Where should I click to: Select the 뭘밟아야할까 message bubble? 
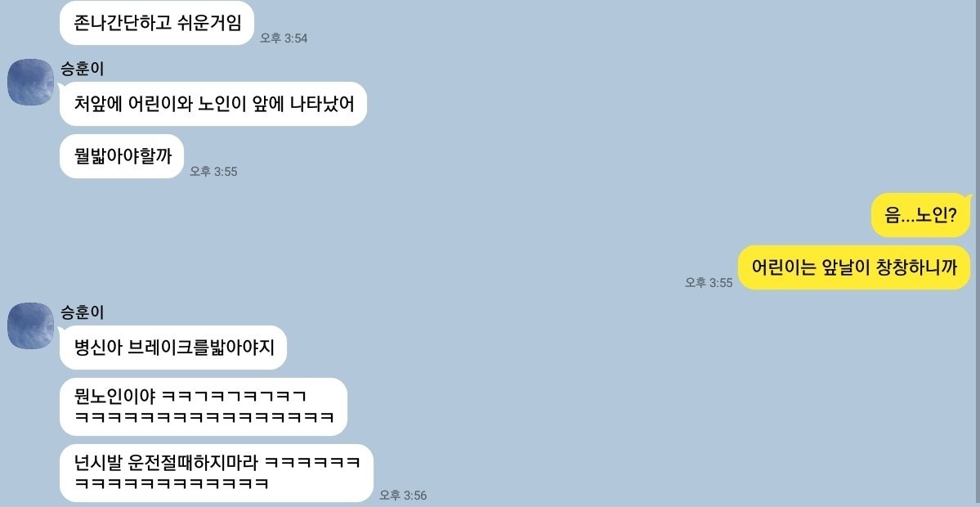point(122,156)
